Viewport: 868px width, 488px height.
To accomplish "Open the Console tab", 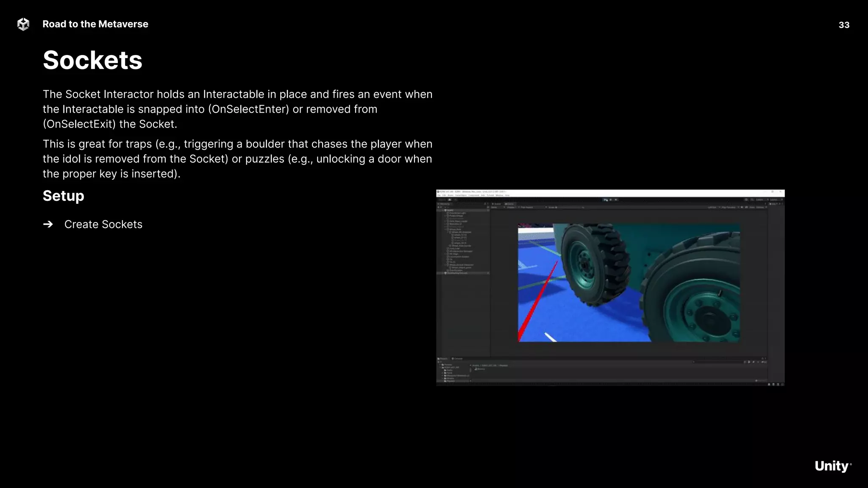I will tap(458, 359).
